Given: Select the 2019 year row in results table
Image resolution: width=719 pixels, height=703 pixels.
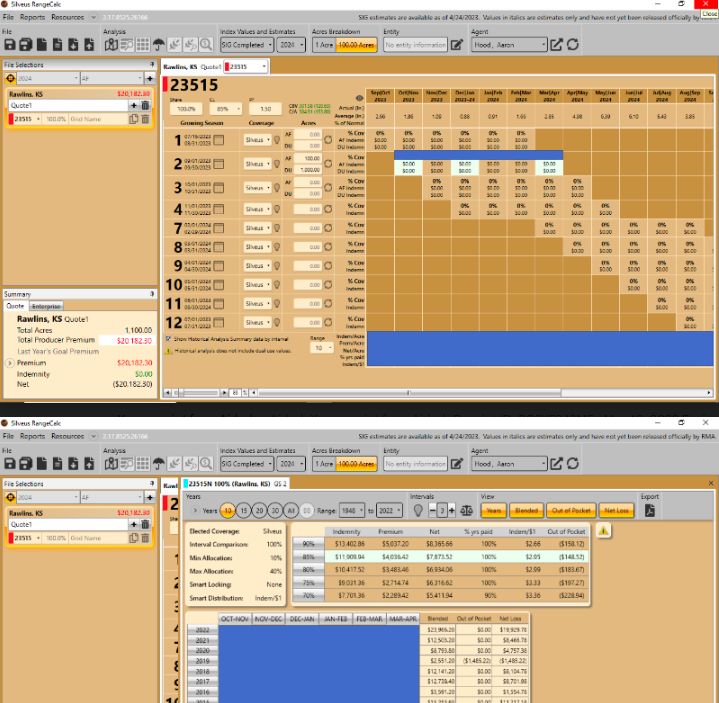Looking at the screenshot, I should coord(203,661).
